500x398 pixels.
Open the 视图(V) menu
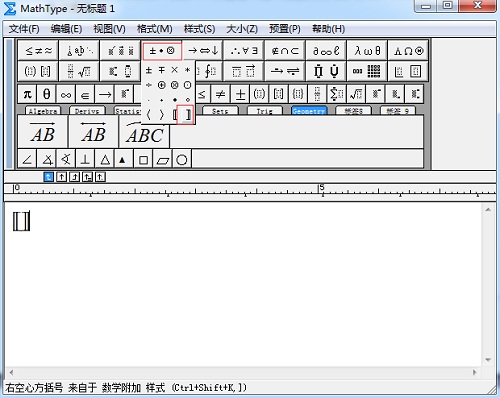tap(109, 29)
